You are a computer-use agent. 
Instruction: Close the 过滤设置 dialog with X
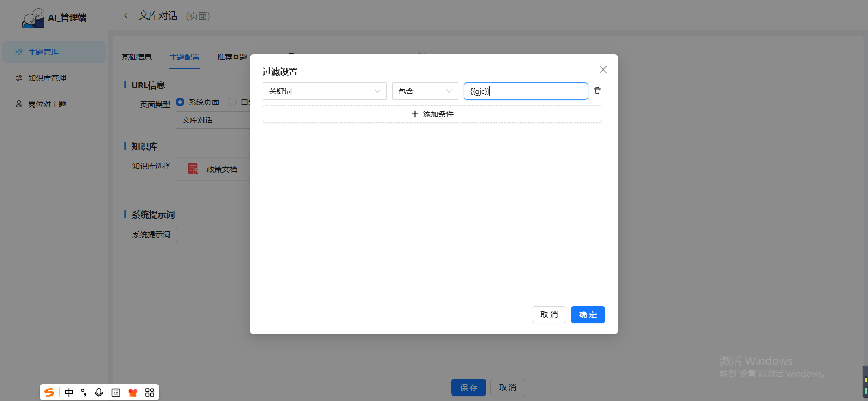click(x=603, y=69)
